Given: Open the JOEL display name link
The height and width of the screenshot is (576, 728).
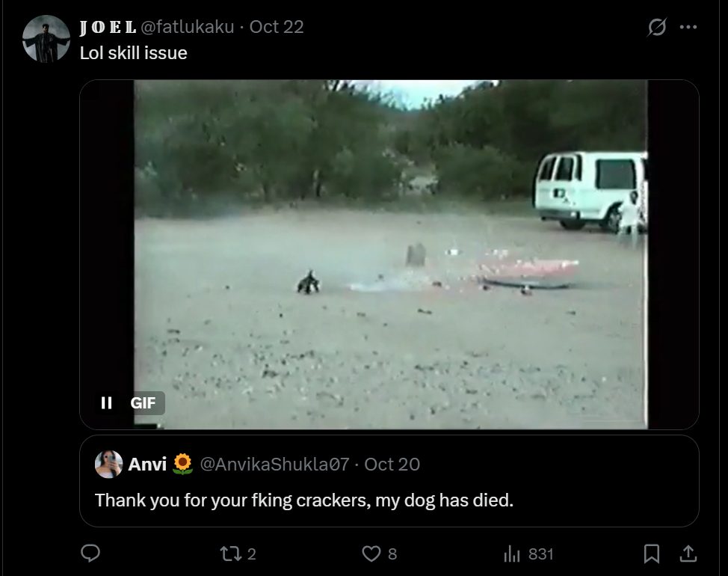Looking at the screenshot, I should pos(108,27).
